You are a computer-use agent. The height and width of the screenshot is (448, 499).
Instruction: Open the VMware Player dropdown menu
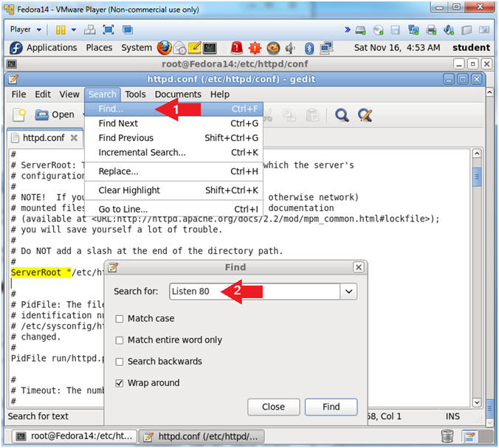tap(25, 30)
